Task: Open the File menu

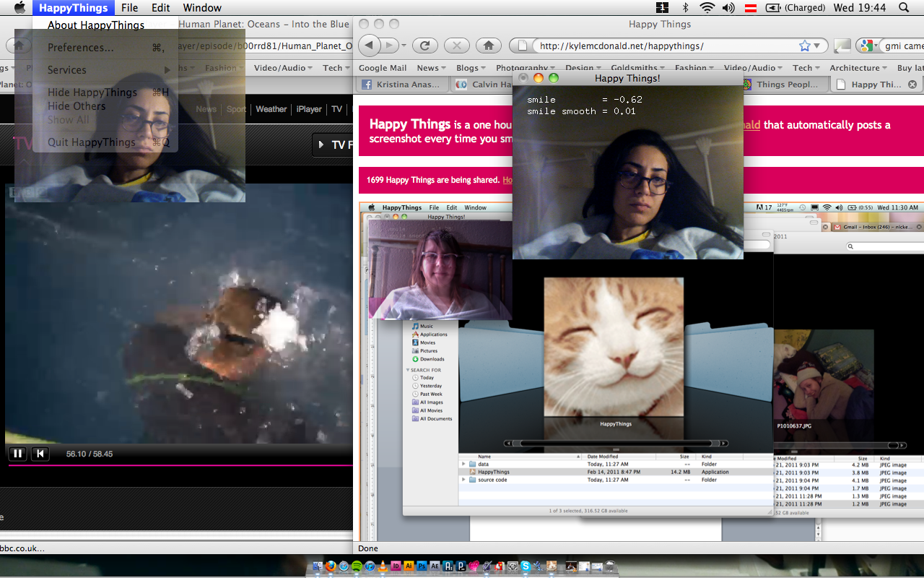Action: (129, 8)
